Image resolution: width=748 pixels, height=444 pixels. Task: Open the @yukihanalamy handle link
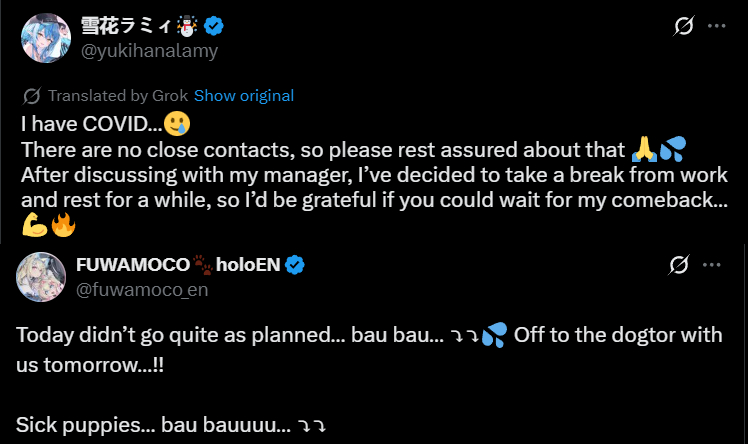click(x=147, y=51)
